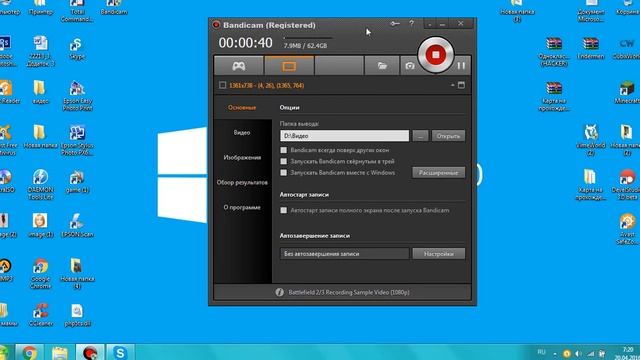Open the Total Commander desktop shortcut

pos(77,11)
